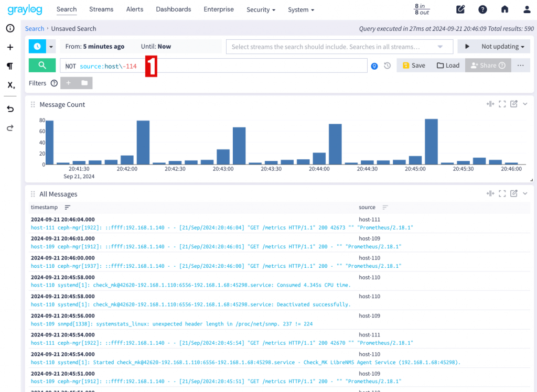This screenshot has height=392, width=537.
Task: Open the Enterprise page
Action: [219, 9]
